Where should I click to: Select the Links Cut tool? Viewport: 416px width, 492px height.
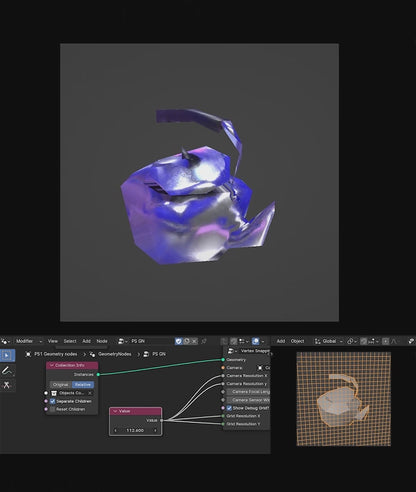[x=7, y=385]
